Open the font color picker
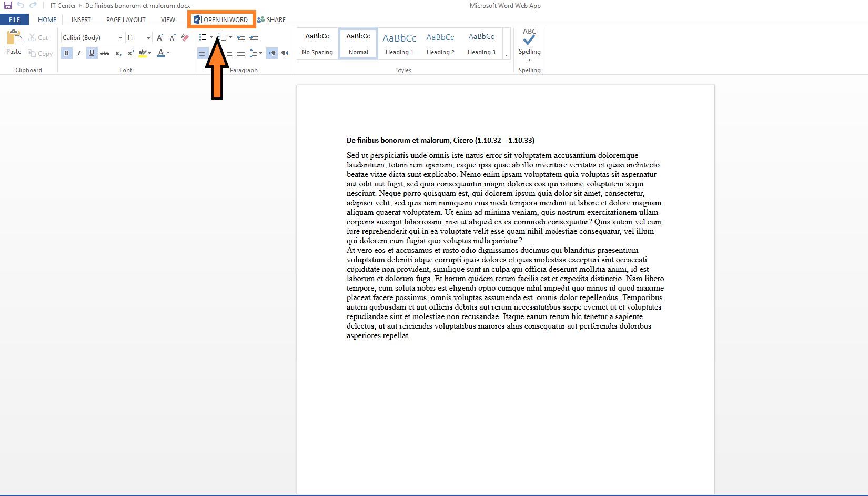Image resolution: width=868 pixels, height=496 pixels. click(x=168, y=53)
